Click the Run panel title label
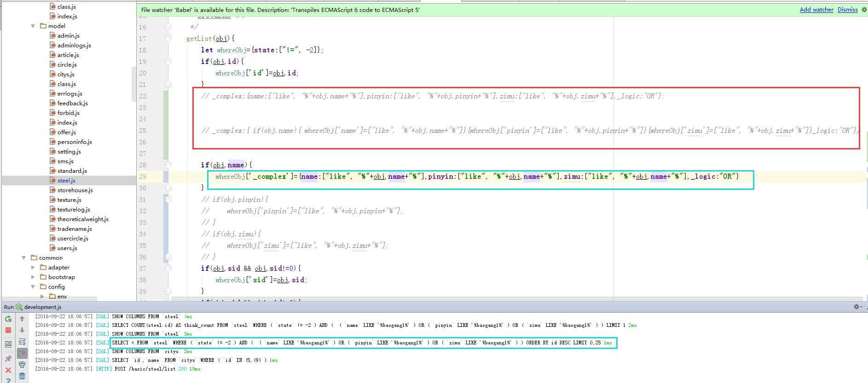Viewport: 868px width, 383px height. (9, 307)
